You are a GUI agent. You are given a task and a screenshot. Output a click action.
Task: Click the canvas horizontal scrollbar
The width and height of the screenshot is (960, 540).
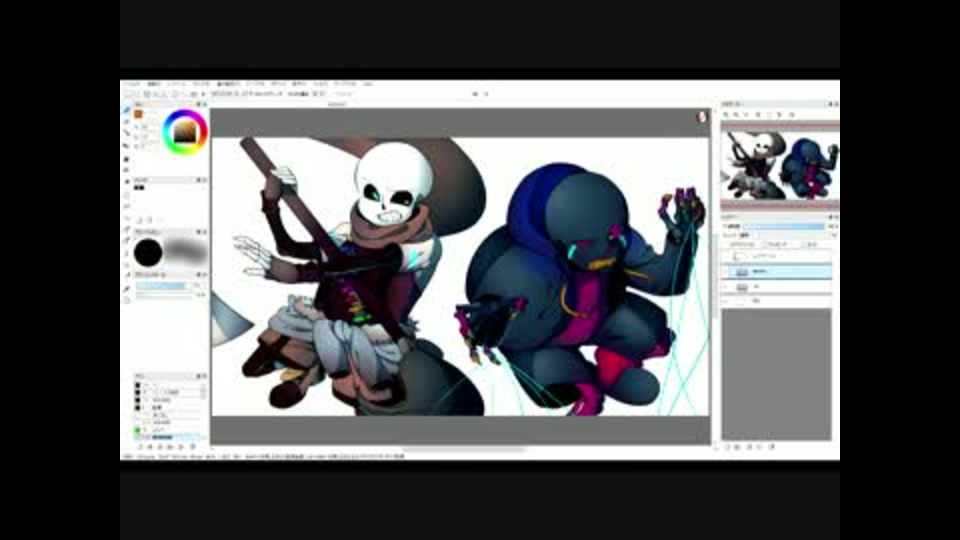[x=463, y=449]
